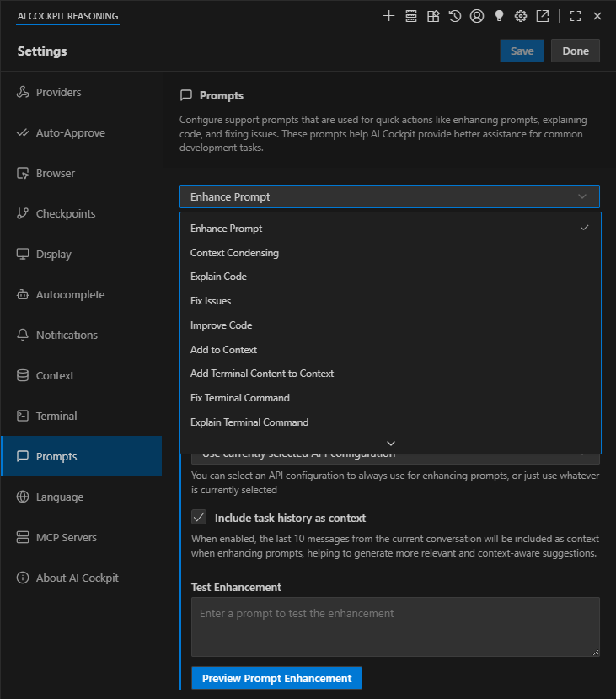
Task: Click Preview Prompt Enhancement
Action: coord(276,678)
